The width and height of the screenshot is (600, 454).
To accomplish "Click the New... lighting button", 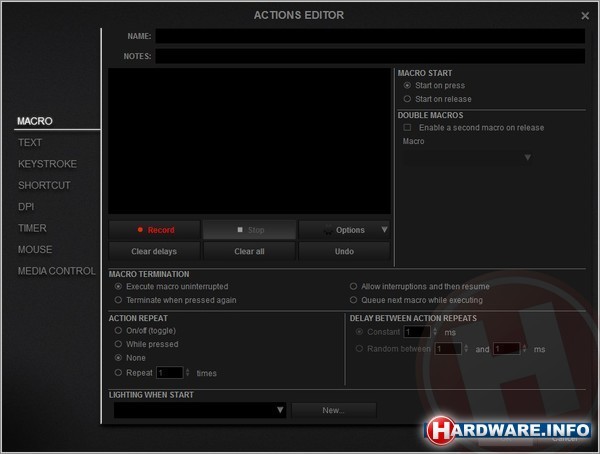I will coord(333,410).
